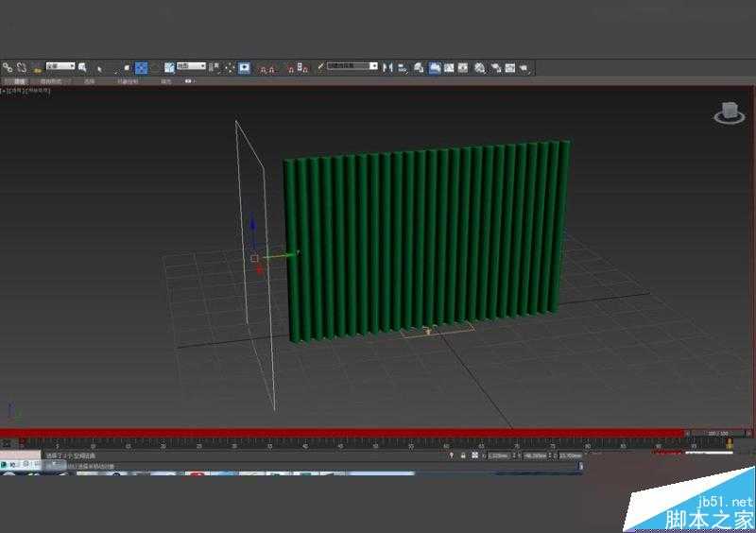Switch to the 建模 ribbon tab

point(19,81)
